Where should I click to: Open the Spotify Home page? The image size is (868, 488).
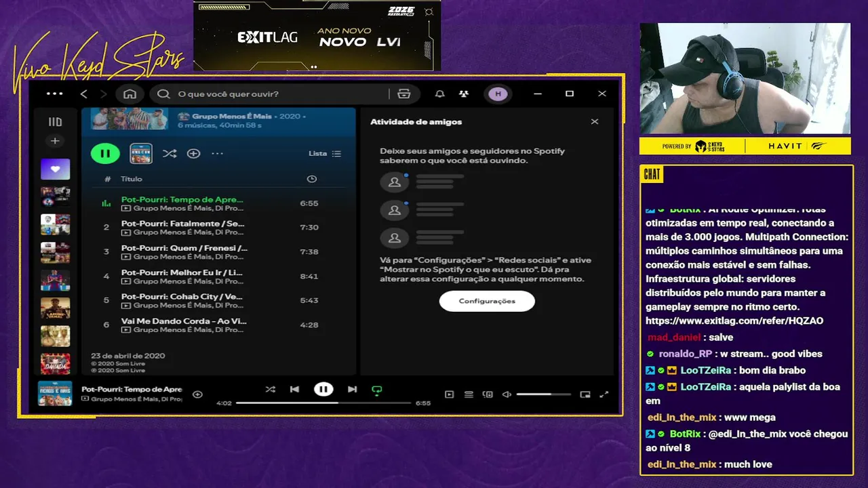tap(130, 94)
